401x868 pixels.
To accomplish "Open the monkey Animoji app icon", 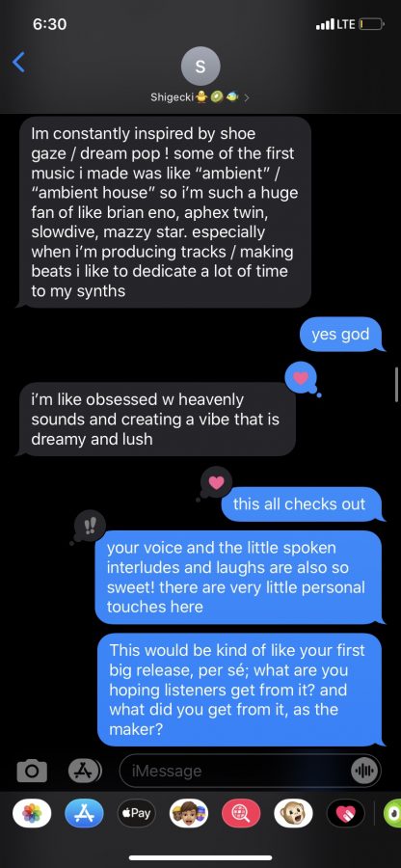I will pos(293,813).
